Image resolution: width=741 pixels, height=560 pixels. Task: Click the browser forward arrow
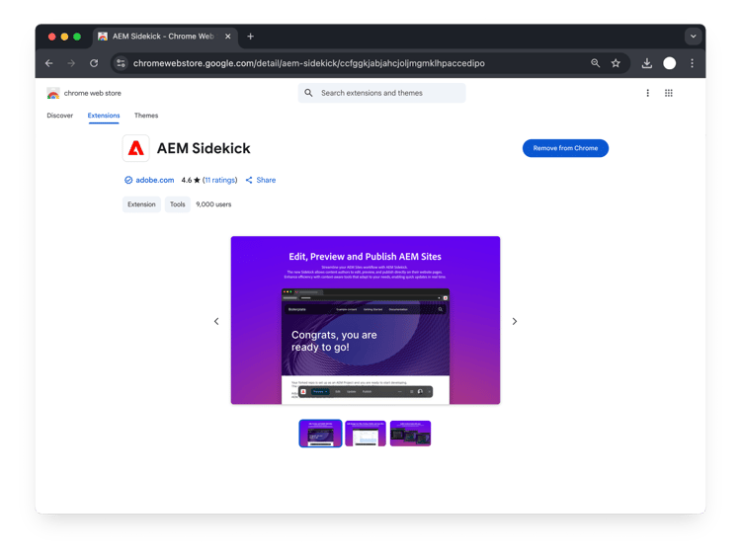(71, 63)
